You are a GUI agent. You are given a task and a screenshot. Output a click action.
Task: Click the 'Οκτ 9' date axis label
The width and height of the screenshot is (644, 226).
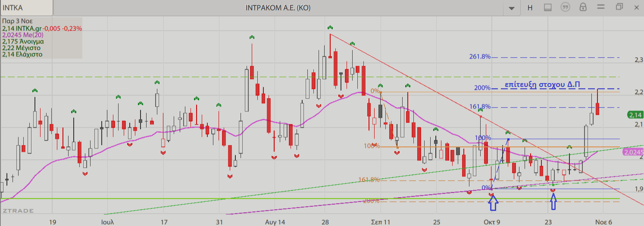click(491, 222)
